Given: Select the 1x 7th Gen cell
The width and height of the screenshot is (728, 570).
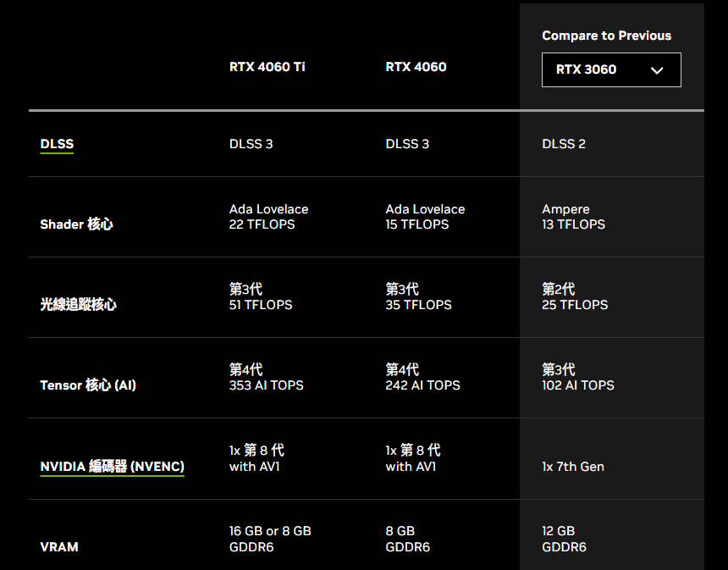Looking at the screenshot, I should [573, 467].
